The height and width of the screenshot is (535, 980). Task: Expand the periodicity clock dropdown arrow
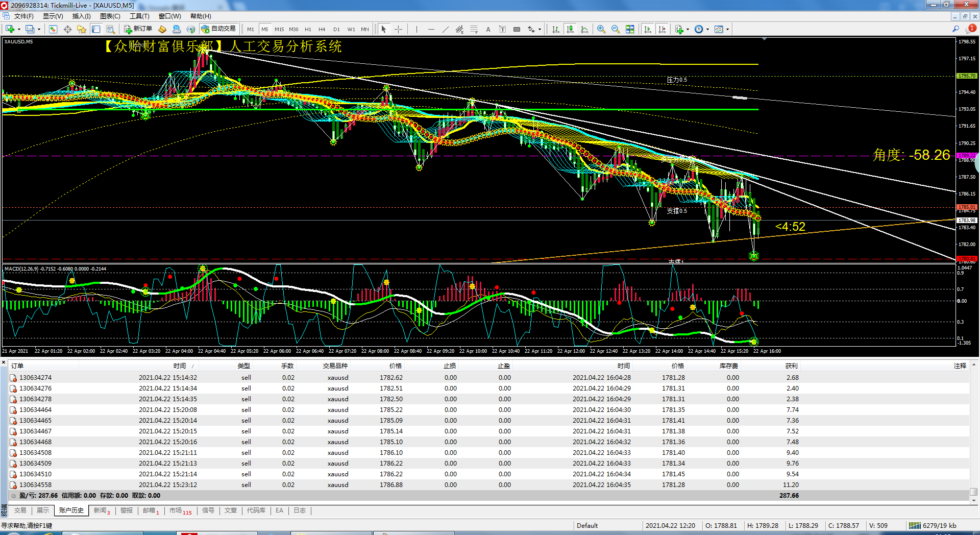(707, 29)
